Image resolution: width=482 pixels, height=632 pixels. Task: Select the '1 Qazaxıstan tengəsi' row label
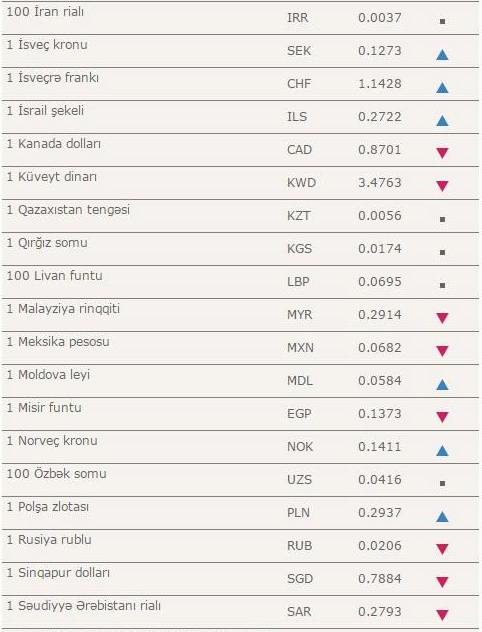pyautogui.click(x=68, y=210)
